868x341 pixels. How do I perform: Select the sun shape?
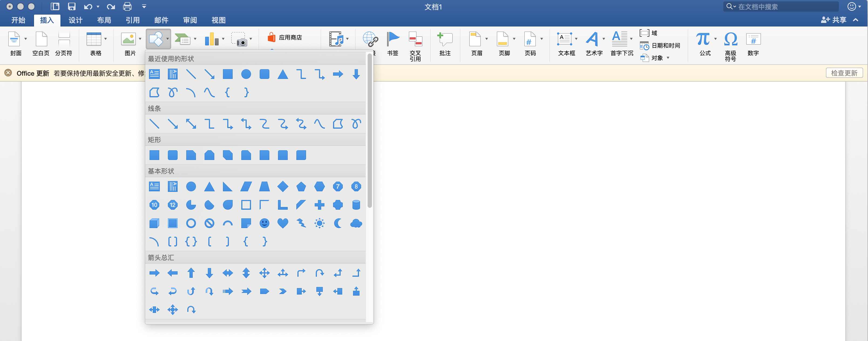(320, 223)
